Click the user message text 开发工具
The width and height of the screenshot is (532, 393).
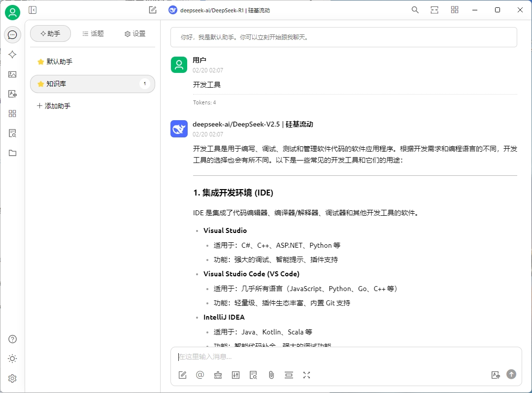coord(207,85)
